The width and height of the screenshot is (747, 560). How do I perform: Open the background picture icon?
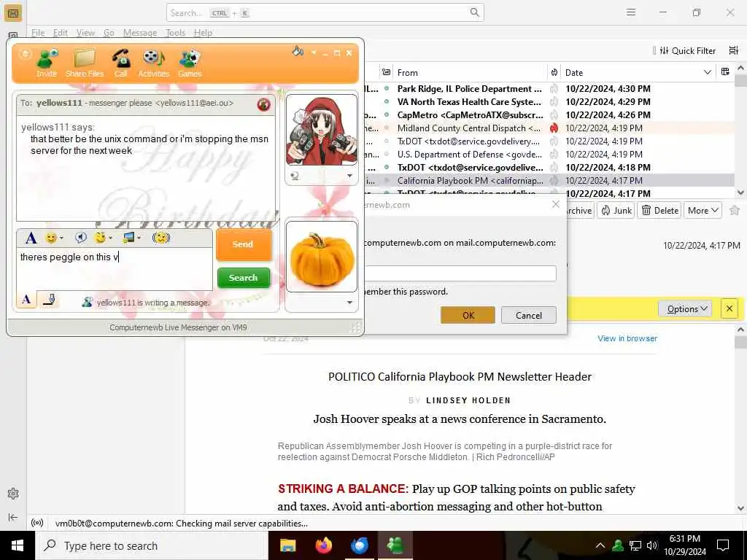[128, 237]
